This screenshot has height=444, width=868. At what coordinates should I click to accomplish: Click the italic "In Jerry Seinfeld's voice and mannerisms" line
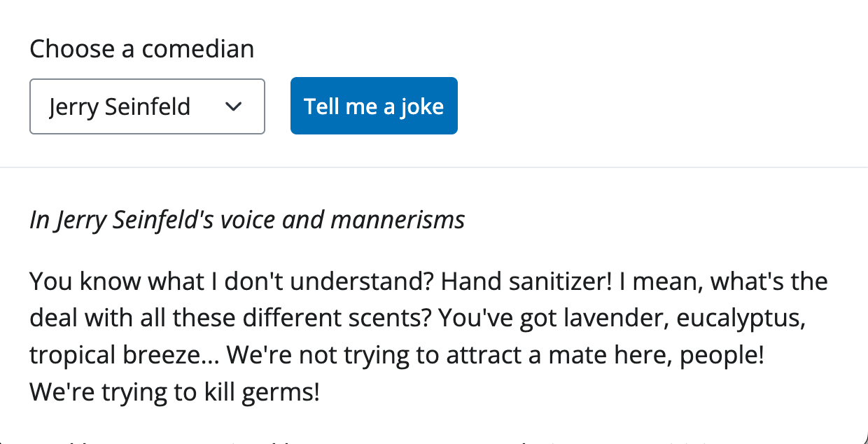pyautogui.click(x=246, y=220)
